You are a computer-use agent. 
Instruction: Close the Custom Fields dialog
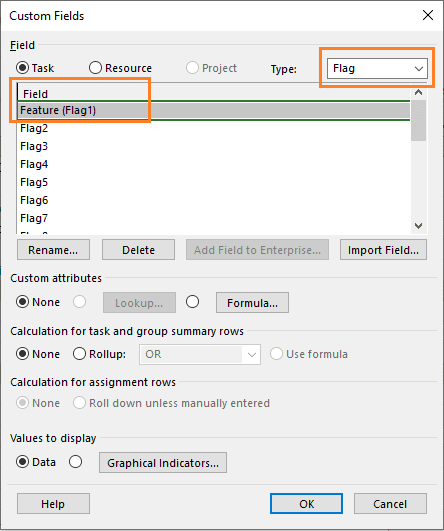tap(428, 15)
